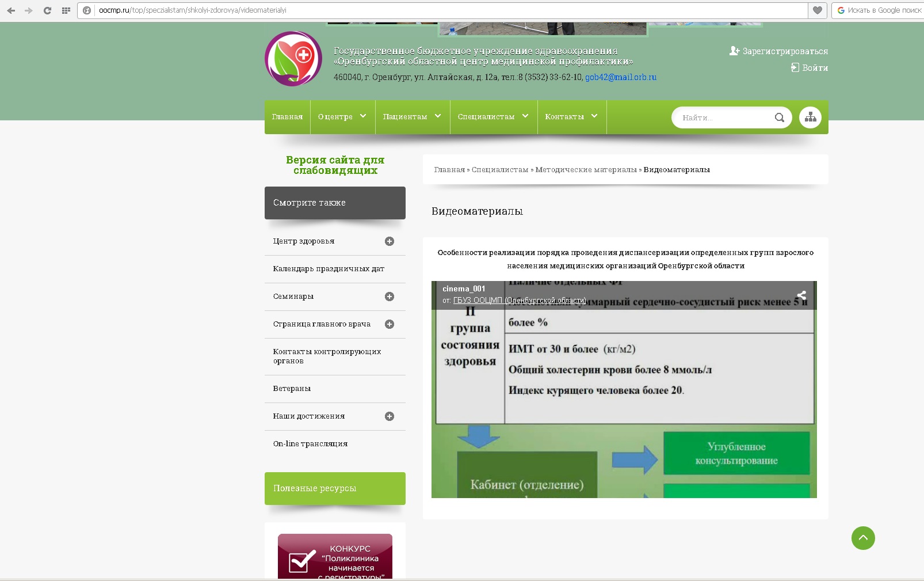Click the Войти link
This screenshot has height=581, width=924.
(x=815, y=68)
